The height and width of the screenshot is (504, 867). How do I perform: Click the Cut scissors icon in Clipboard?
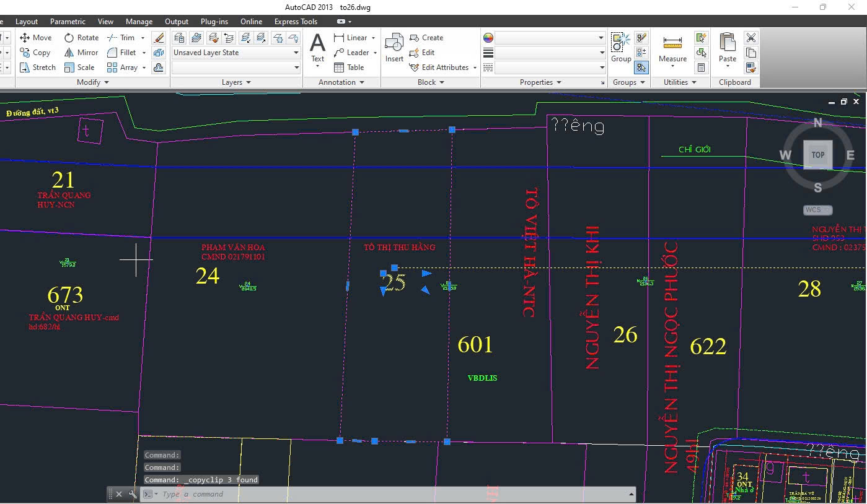pos(750,38)
